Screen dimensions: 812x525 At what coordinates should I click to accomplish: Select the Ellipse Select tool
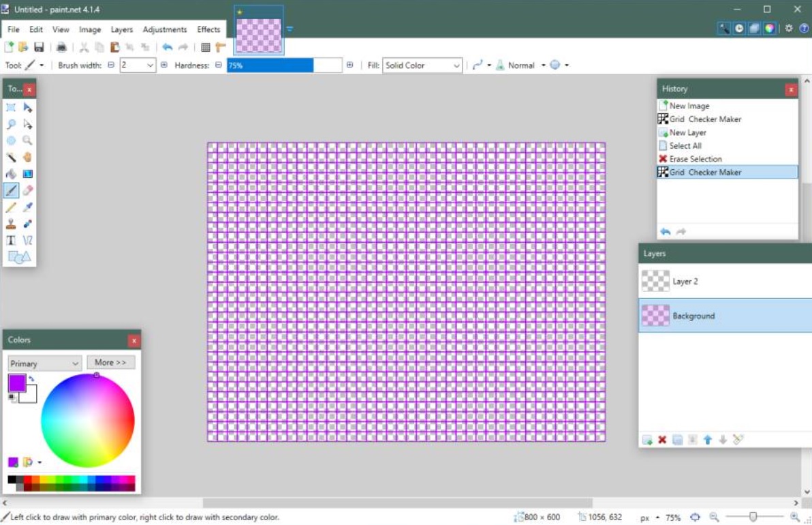pos(11,140)
